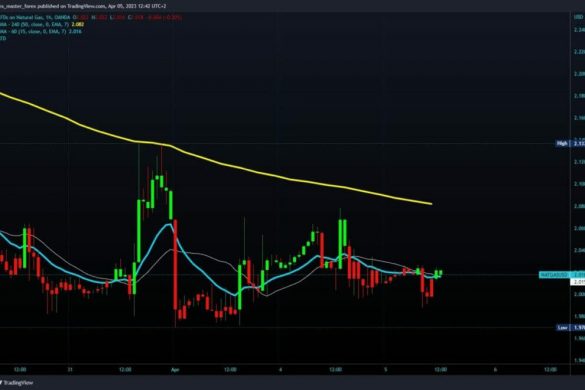Image resolution: width=585 pixels, height=390 pixels.
Task: Click the 31 date label on time axis
Action: point(70,370)
